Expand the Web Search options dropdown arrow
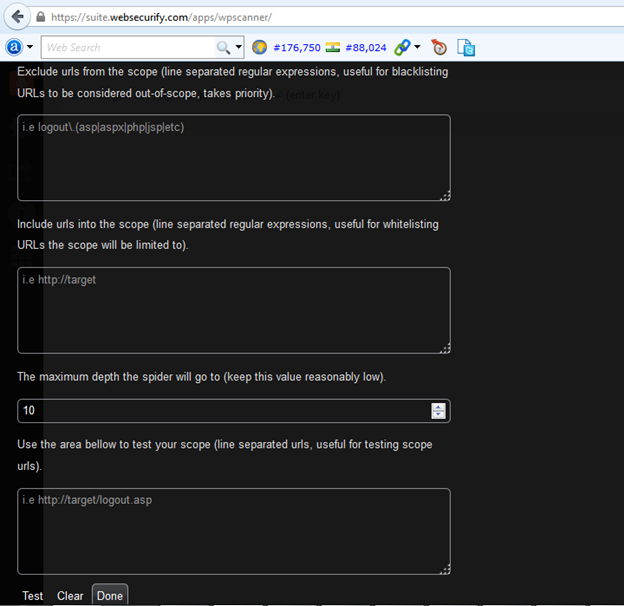This screenshot has width=624, height=606. [x=238, y=47]
